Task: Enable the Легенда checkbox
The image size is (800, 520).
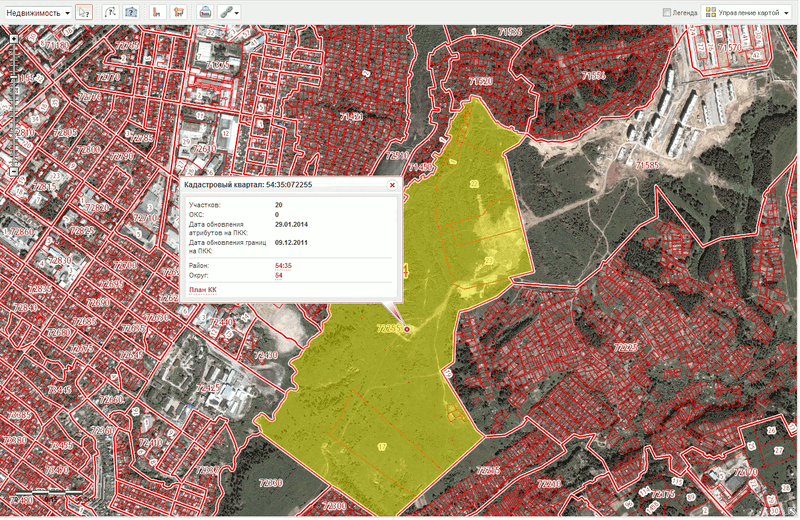Action: click(x=667, y=12)
